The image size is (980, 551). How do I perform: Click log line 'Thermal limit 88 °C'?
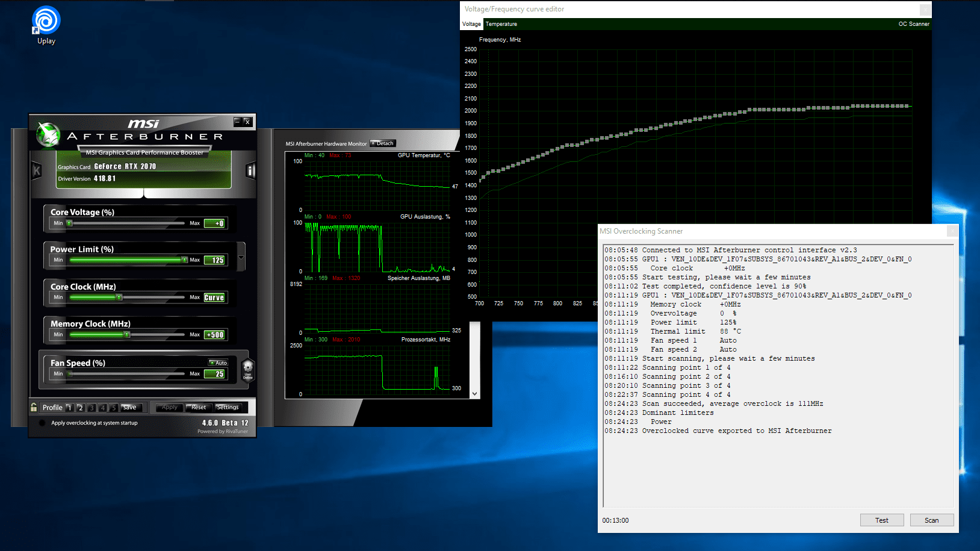[673, 331]
